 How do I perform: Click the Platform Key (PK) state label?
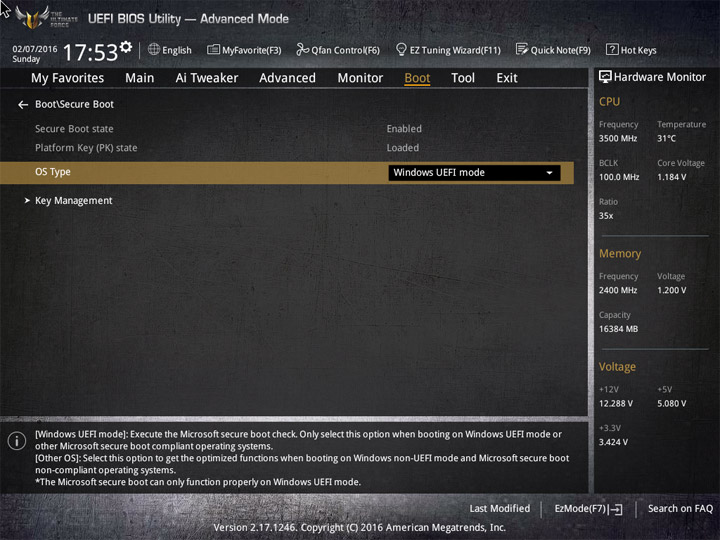pyautogui.click(x=86, y=148)
